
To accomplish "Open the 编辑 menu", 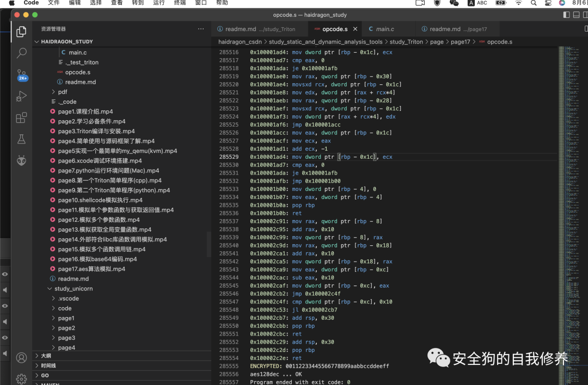I will [75, 3].
